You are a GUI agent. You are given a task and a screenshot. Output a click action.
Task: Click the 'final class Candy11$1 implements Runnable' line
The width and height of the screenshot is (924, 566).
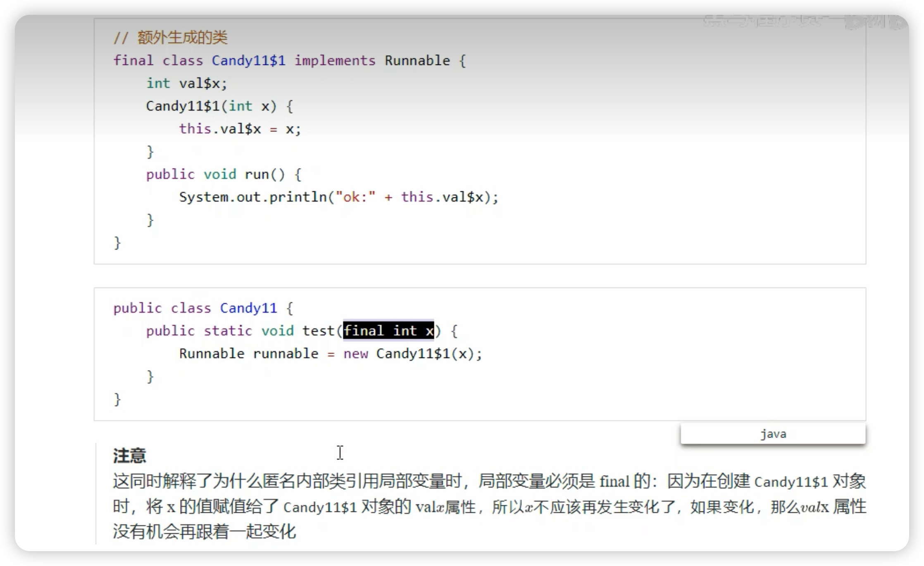[x=290, y=61]
